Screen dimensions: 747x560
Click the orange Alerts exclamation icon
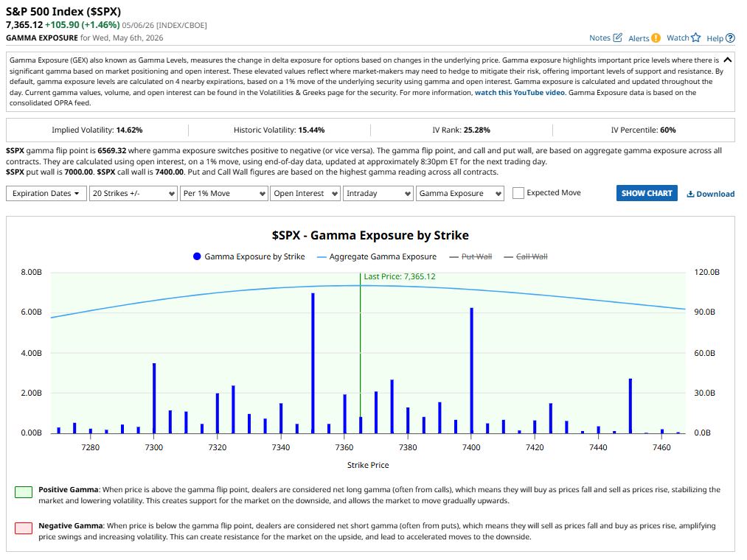click(x=656, y=38)
